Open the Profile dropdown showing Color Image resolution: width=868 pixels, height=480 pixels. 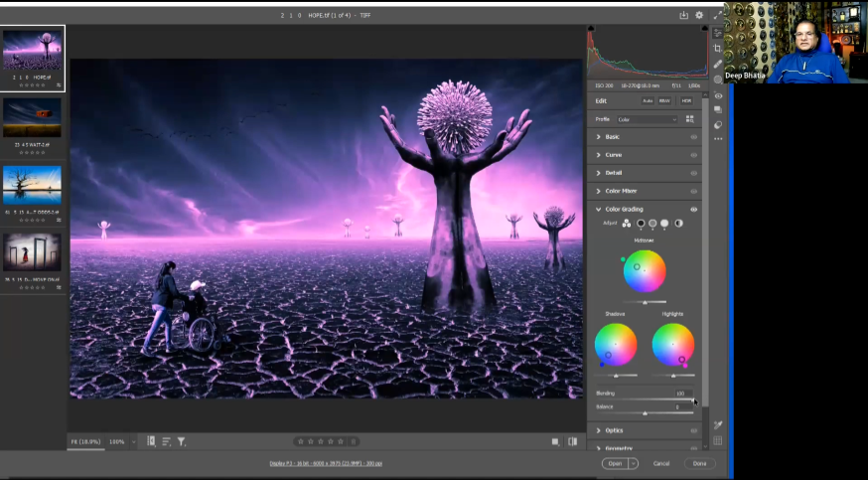[x=646, y=119]
